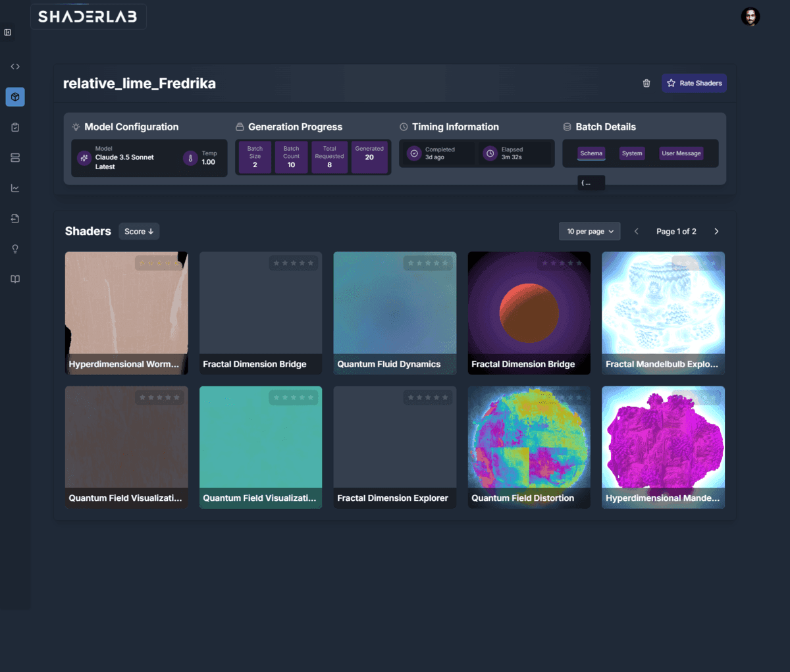Select the server stack icon in the sidebar
Image resolution: width=790 pixels, height=672 pixels.
pos(14,157)
